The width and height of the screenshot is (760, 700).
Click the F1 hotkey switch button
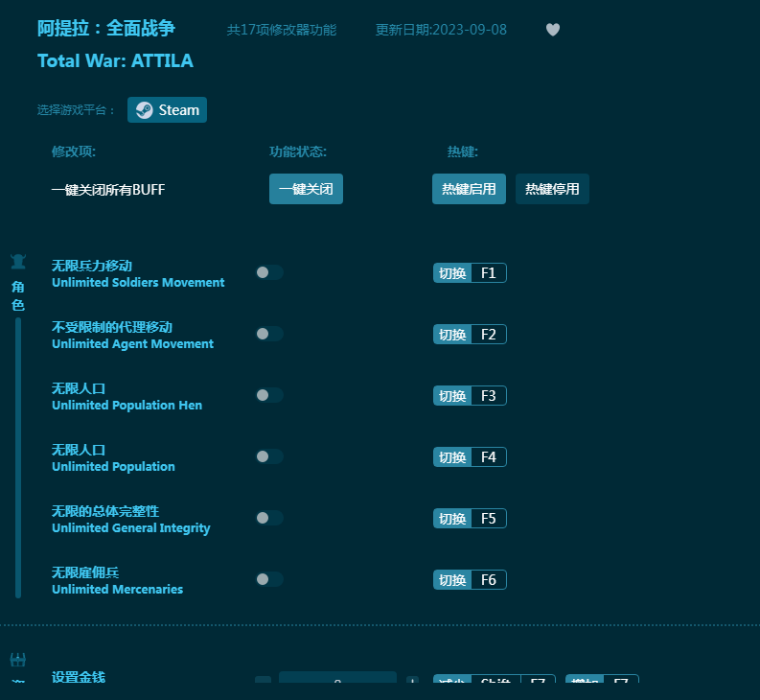470,272
